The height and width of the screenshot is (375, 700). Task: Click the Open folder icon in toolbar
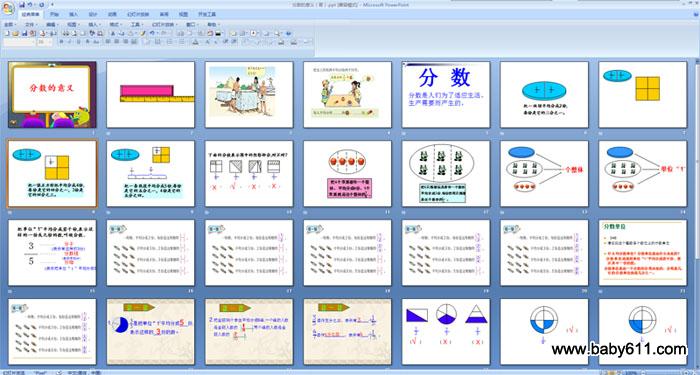click(x=15, y=33)
